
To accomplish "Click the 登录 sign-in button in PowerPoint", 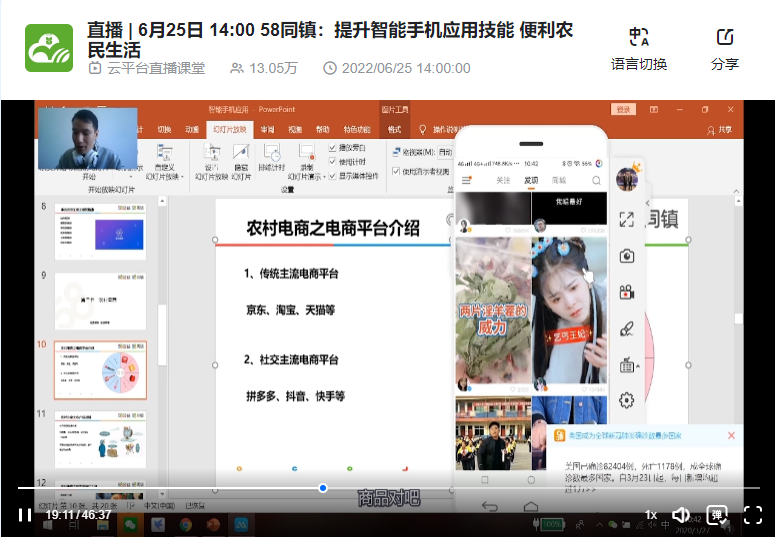I will pos(623,109).
